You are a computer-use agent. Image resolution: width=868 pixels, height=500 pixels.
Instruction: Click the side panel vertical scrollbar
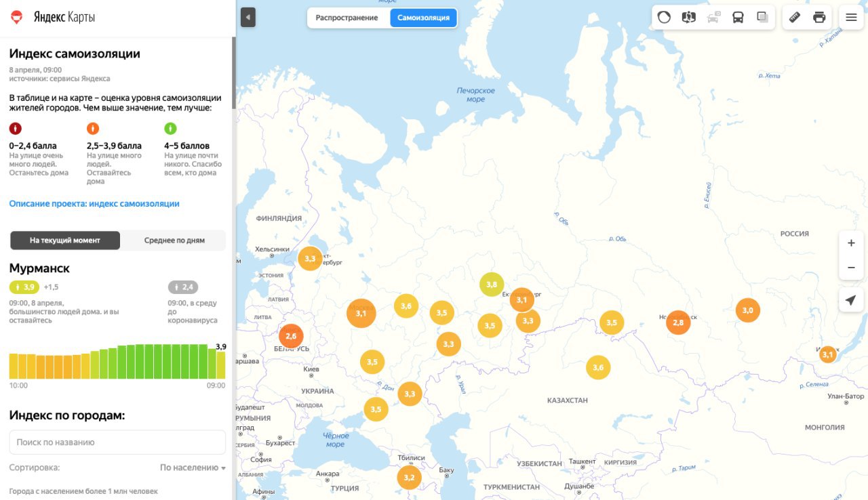click(x=234, y=73)
